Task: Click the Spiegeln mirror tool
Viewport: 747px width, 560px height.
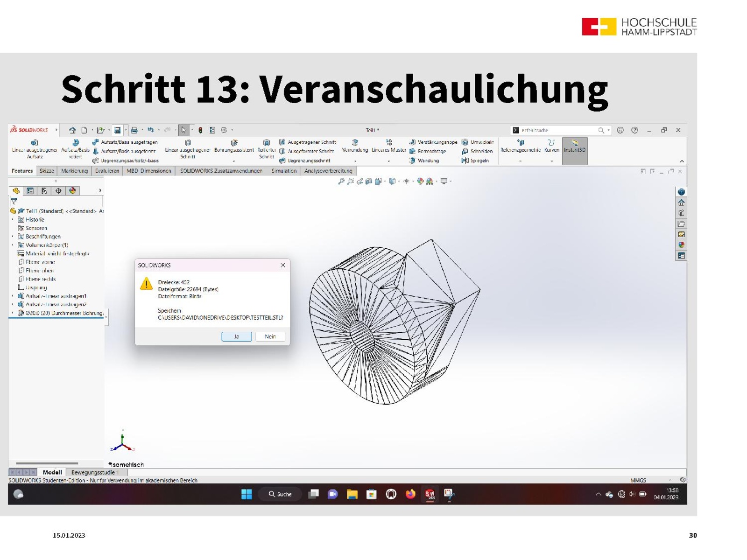Action: [x=475, y=161]
